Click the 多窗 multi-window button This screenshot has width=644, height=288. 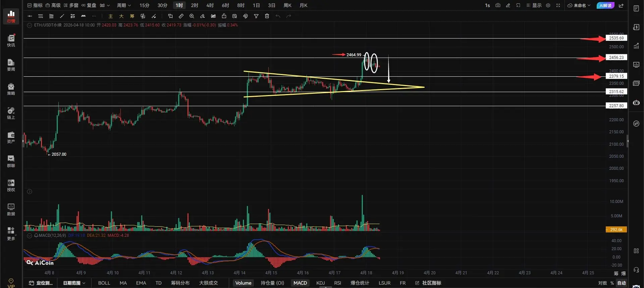pyautogui.click(x=71, y=5)
